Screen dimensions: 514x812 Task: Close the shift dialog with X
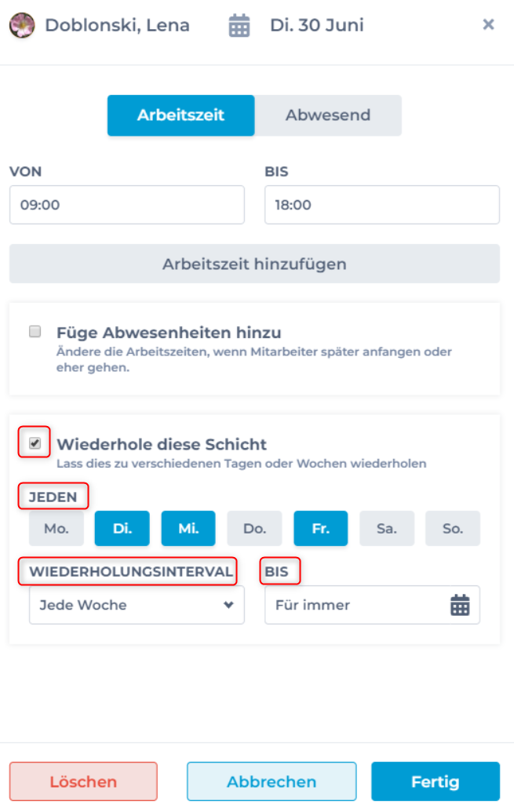pos(488,25)
